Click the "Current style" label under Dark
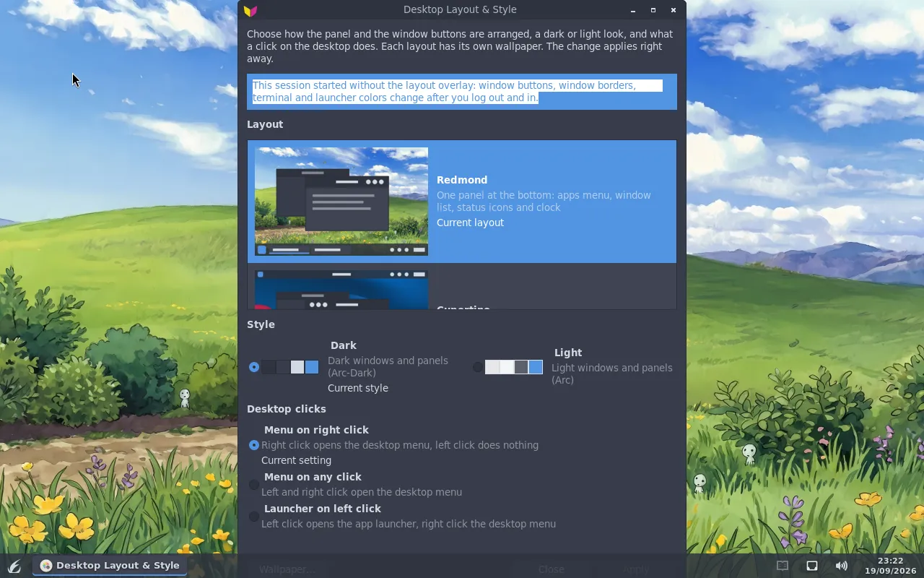924x578 pixels. click(x=358, y=388)
